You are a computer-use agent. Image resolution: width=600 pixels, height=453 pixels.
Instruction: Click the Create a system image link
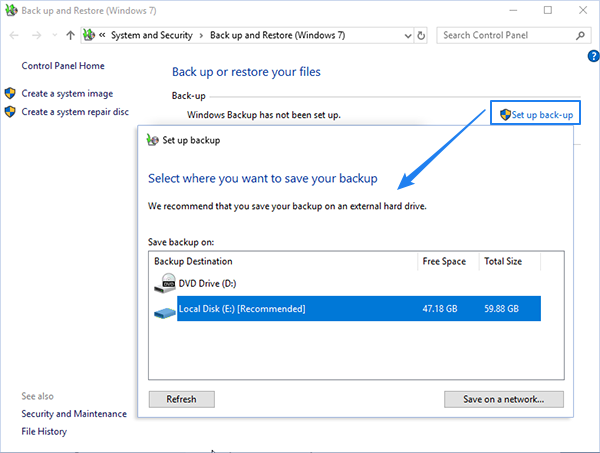(67, 93)
